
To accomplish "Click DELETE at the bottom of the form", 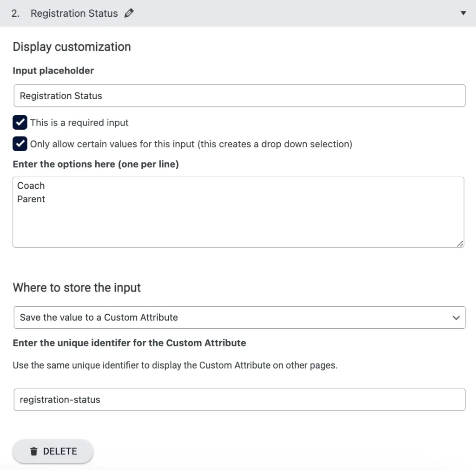I will pos(53,450).
